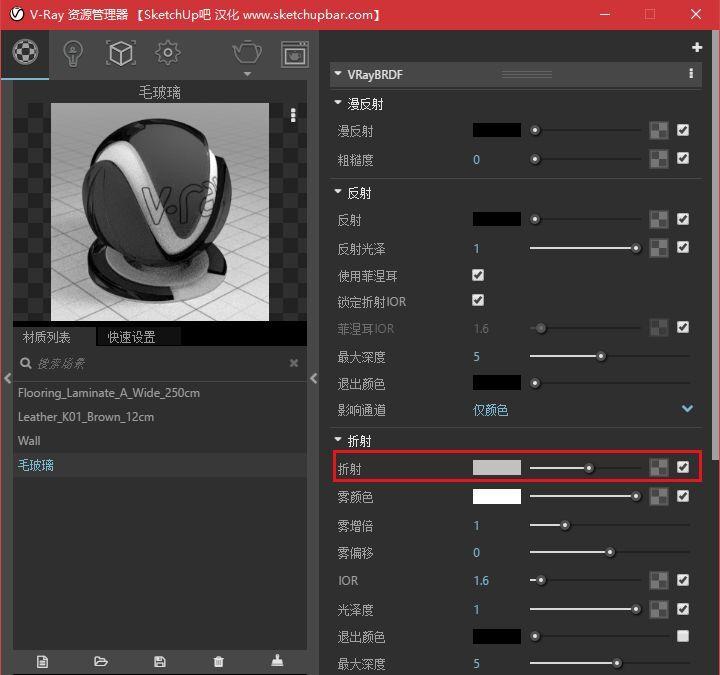
Task: Open texture slot for refraction IOR
Action: coord(659,580)
